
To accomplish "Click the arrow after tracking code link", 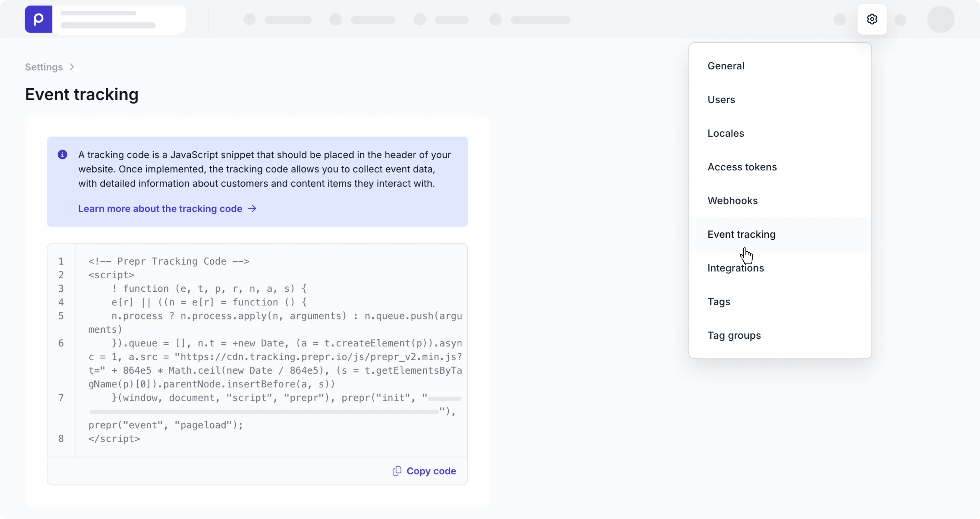I will click(252, 208).
